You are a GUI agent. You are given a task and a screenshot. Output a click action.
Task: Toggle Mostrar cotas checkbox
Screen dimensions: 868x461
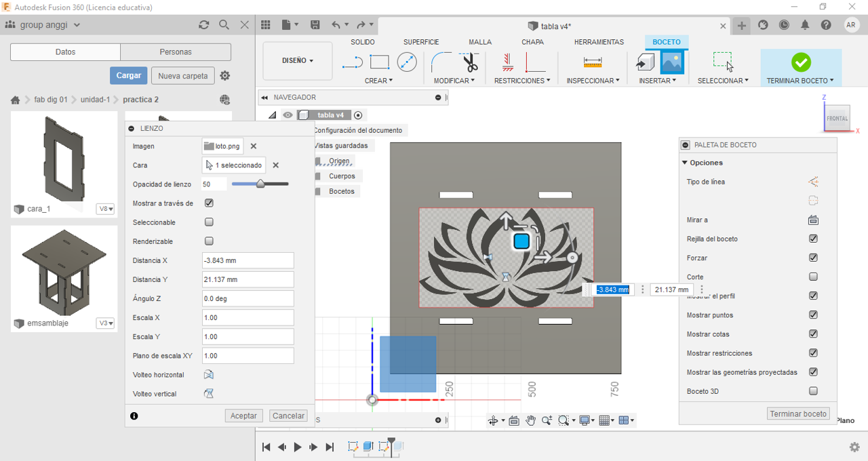pos(813,334)
